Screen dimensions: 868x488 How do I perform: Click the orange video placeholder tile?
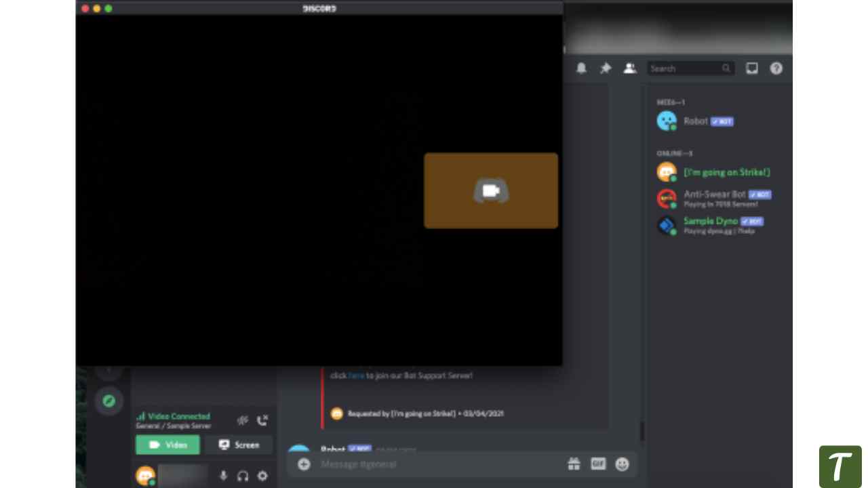(491, 190)
